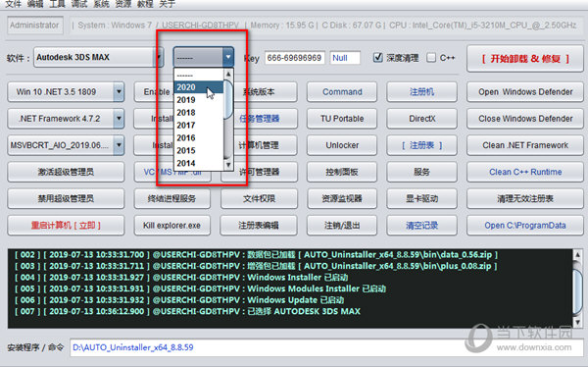This screenshot has width=588, height=367.
Task: Click the 显卡驱动 button
Action: tap(421, 199)
